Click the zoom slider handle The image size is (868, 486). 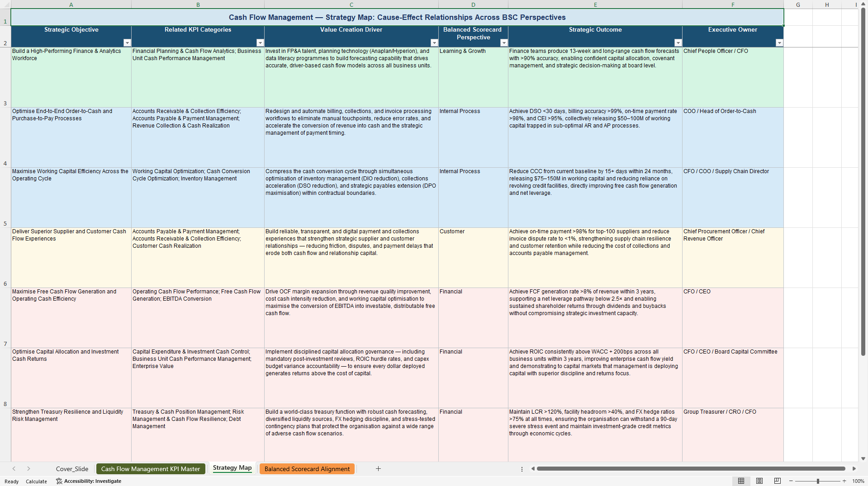(x=818, y=481)
